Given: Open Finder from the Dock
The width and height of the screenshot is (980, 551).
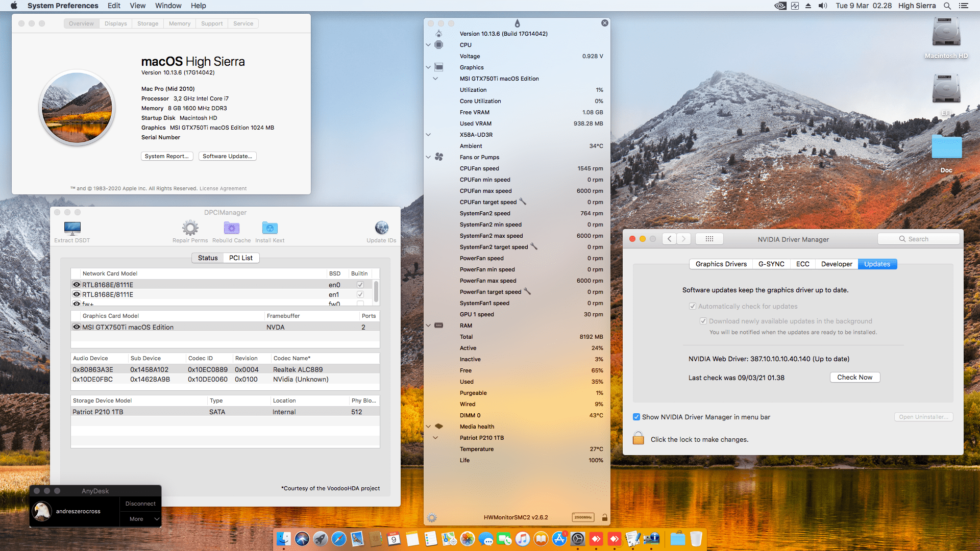Looking at the screenshot, I should pyautogui.click(x=283, y=539).
